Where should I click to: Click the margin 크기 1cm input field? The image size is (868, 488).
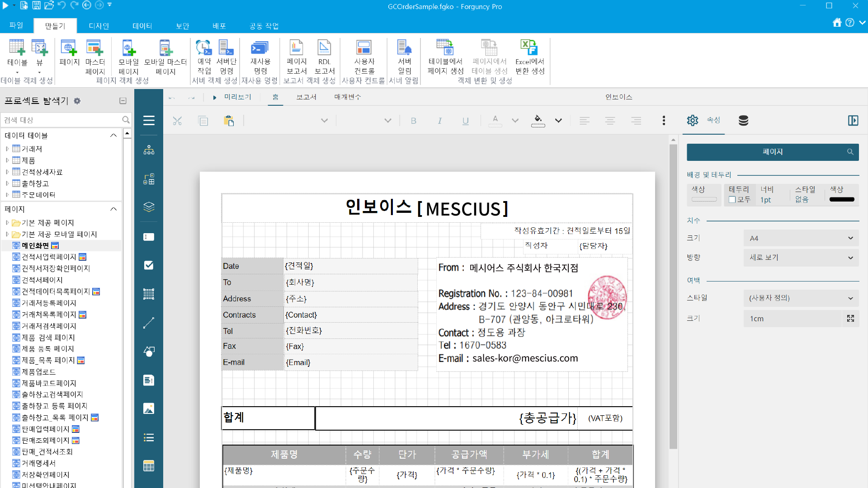pos(793,319)
